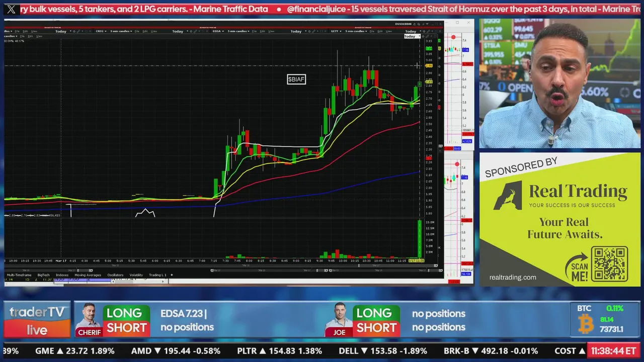Click the lock icon beside DU1819849

pyautogui.click(x=415, y=24)
